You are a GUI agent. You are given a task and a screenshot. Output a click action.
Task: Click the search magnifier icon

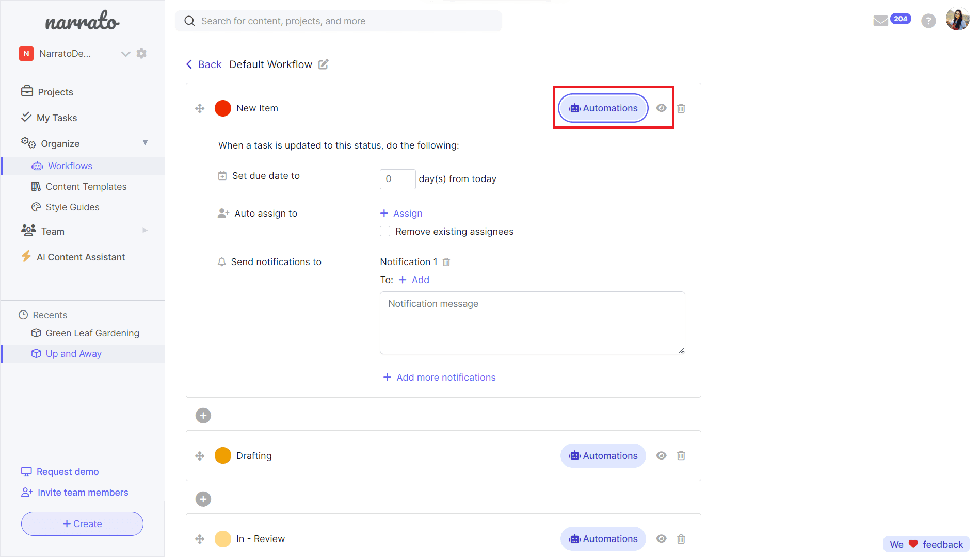click(189, 21)
